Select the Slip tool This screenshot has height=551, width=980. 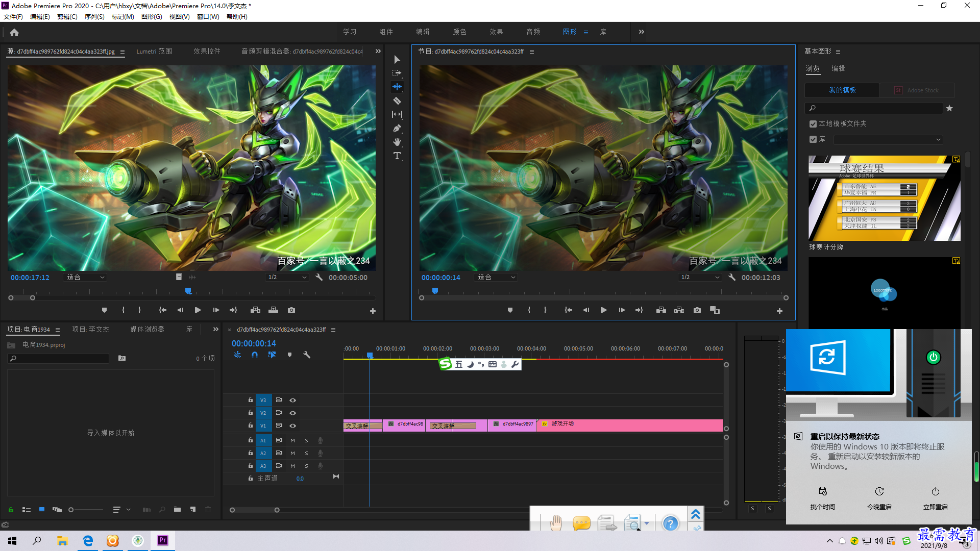point(397,114)
